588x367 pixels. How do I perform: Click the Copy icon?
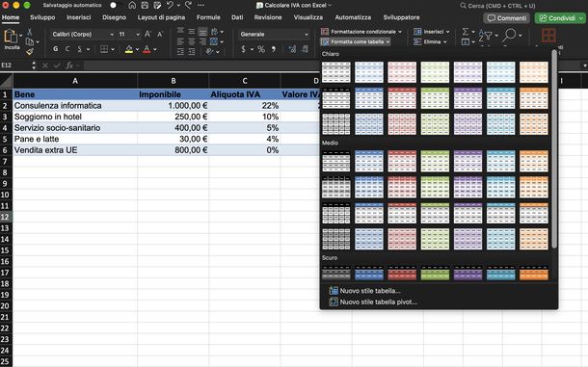click(x=30, y=41)
